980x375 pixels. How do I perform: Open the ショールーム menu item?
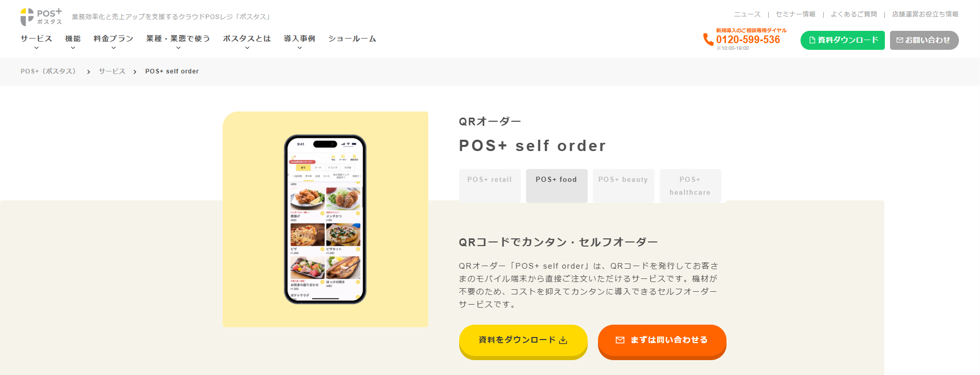click(352, 39)
